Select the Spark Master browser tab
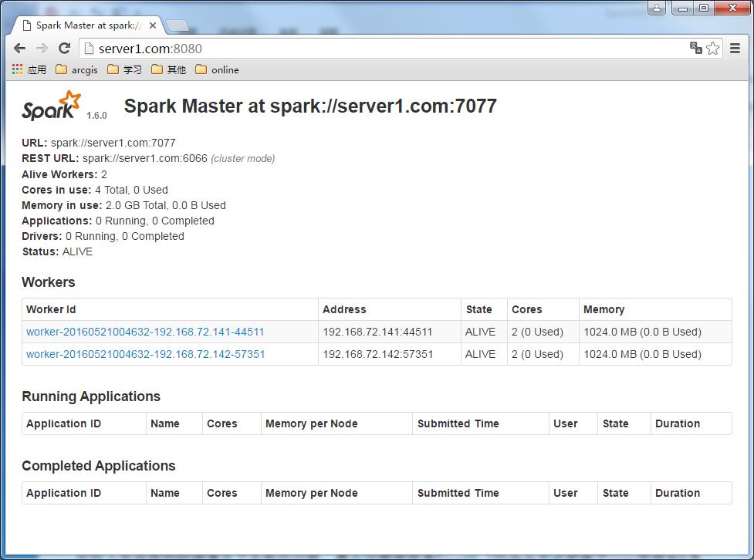754x560 pixels. (x=86, y=25)
